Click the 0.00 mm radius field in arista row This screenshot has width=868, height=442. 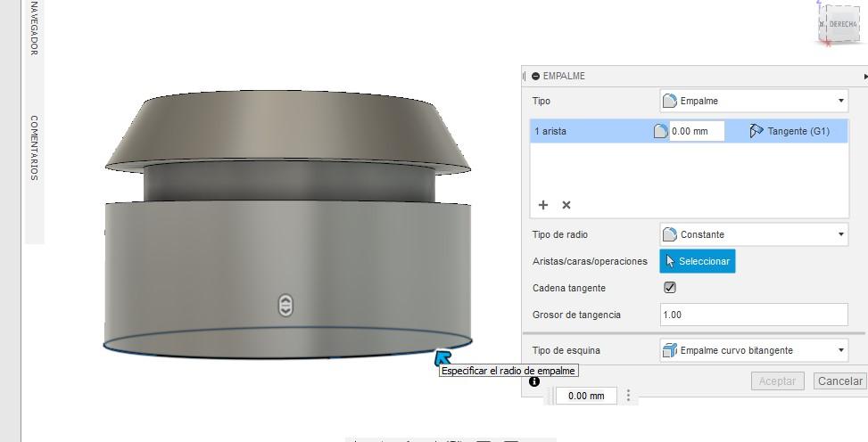pos(697,131)
